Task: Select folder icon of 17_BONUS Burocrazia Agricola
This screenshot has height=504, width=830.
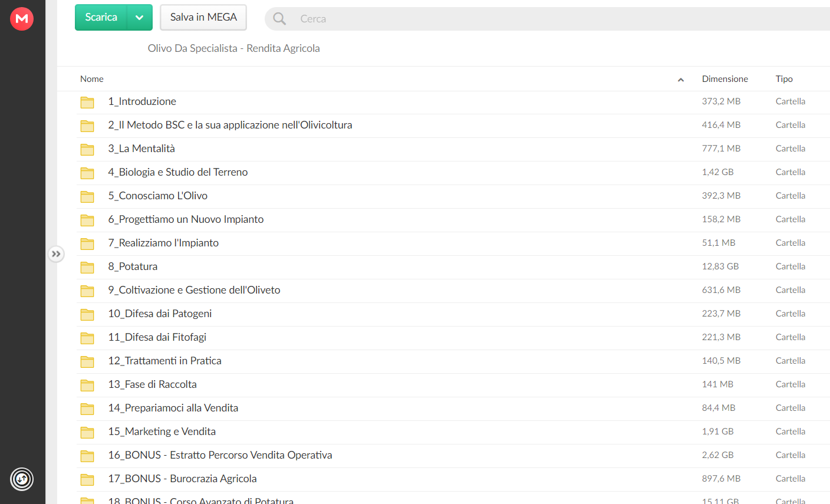Action: click(87, 479)
